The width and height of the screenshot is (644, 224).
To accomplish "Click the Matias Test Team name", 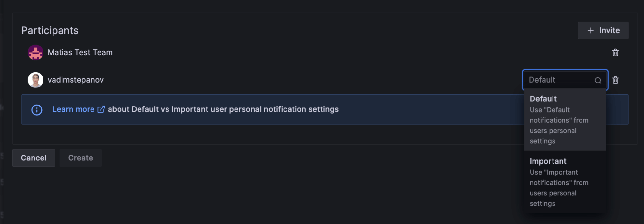I will coord(80,52).
